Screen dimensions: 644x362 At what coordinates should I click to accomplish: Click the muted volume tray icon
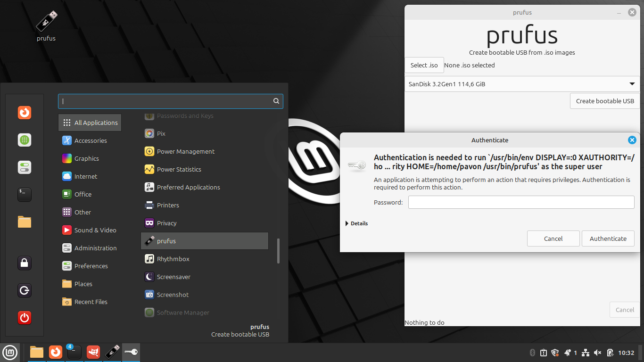coord(598,353)
